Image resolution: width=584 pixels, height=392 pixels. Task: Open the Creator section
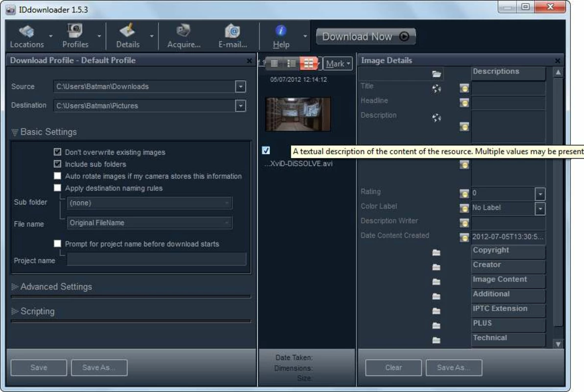(x=508, y=267)
